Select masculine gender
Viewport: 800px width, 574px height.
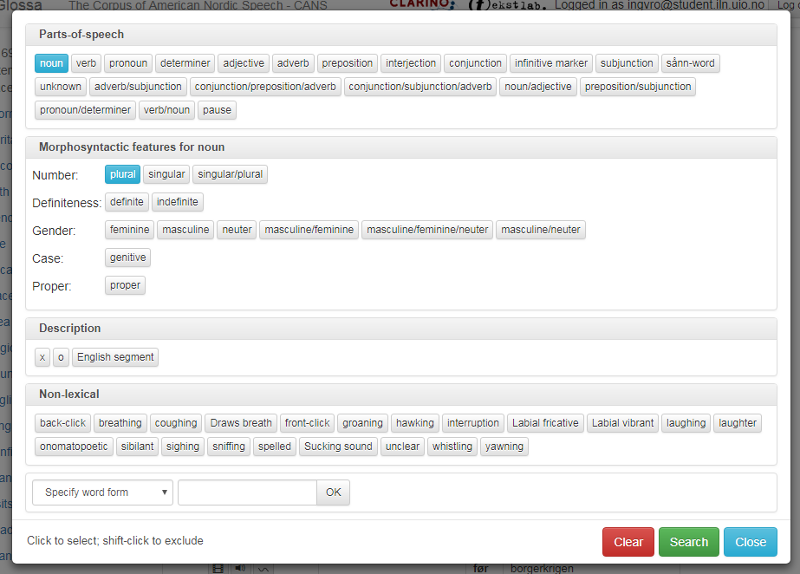tap(186, 230)
